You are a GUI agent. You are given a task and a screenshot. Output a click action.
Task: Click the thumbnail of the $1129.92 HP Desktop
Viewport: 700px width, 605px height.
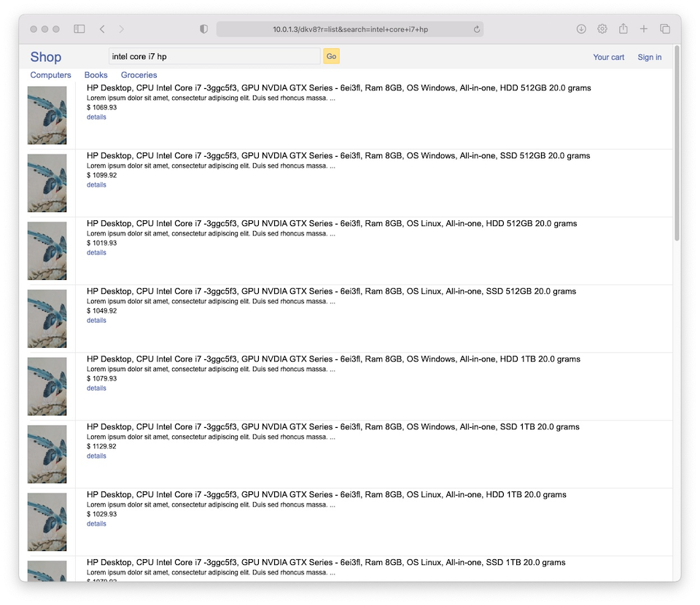pyautogui.click(x=47, y=454)
